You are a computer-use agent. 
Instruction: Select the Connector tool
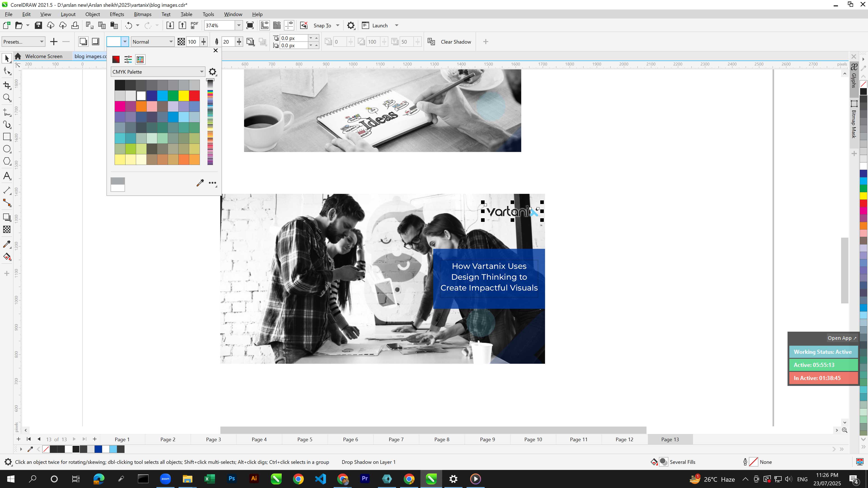point(7,203)
